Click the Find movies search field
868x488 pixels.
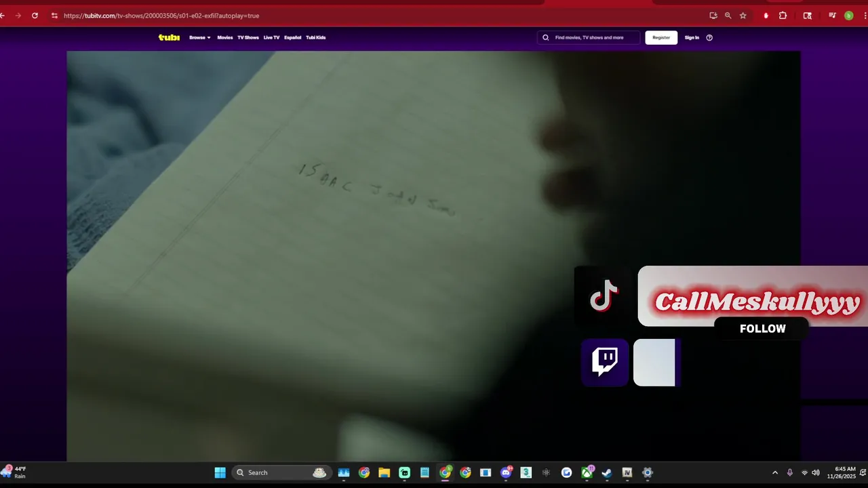pyautogui.click(x=588, y=37)
